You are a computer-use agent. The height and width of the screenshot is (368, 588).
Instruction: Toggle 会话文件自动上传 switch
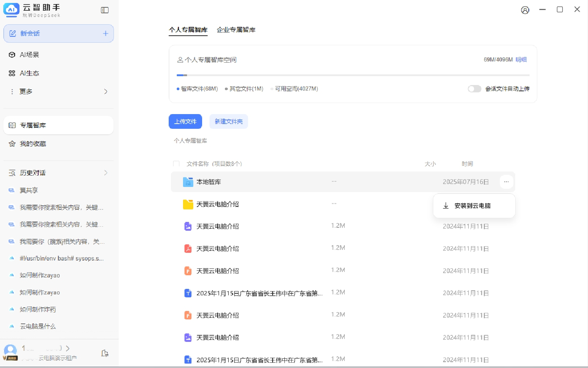coord(474,89)
